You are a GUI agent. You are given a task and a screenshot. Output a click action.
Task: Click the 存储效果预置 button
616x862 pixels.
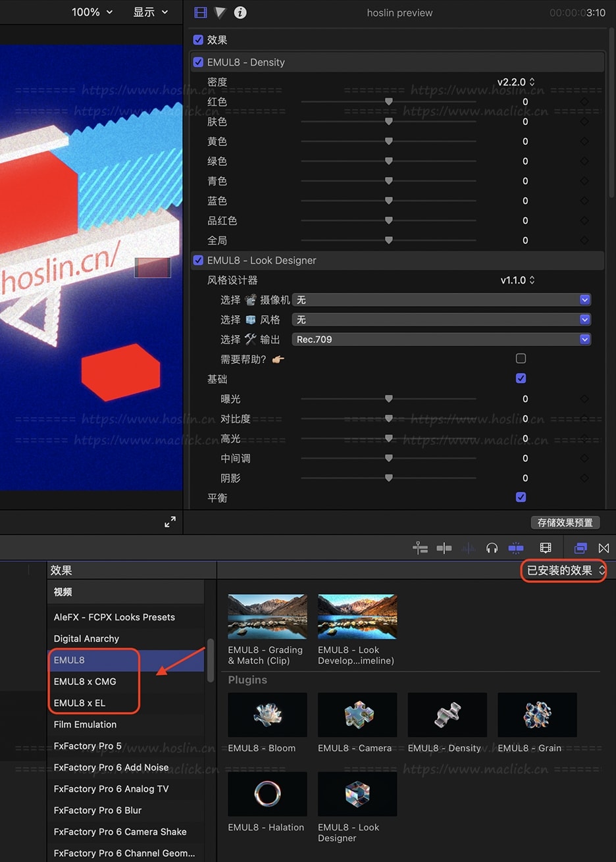click(x=565, y=522)
